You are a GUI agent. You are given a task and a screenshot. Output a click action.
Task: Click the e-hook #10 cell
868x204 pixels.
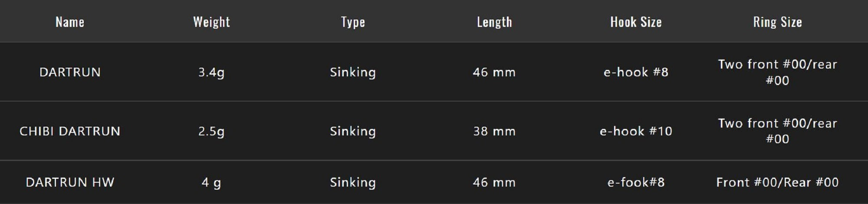[636, 131]
